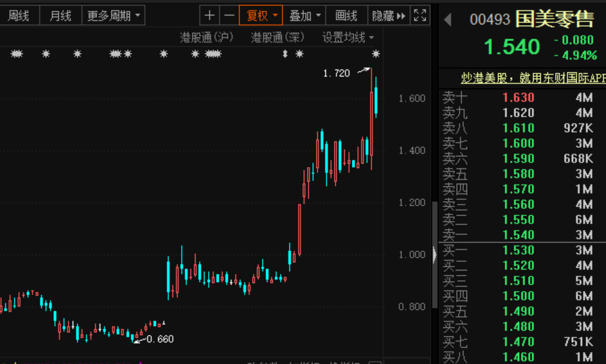This screenshot has height=364, width=606.
Task: Open the 叠加 overlay dropdown
Action: (304, 16)
